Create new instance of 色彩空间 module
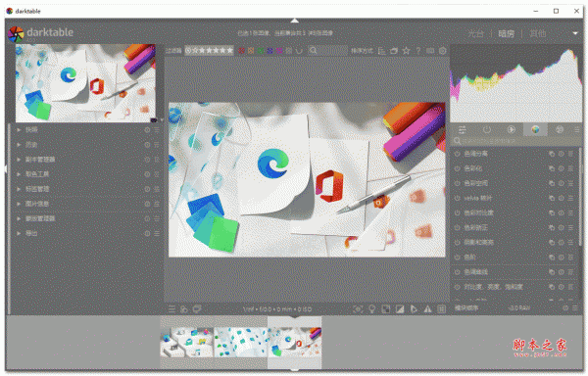 (552, 183)
